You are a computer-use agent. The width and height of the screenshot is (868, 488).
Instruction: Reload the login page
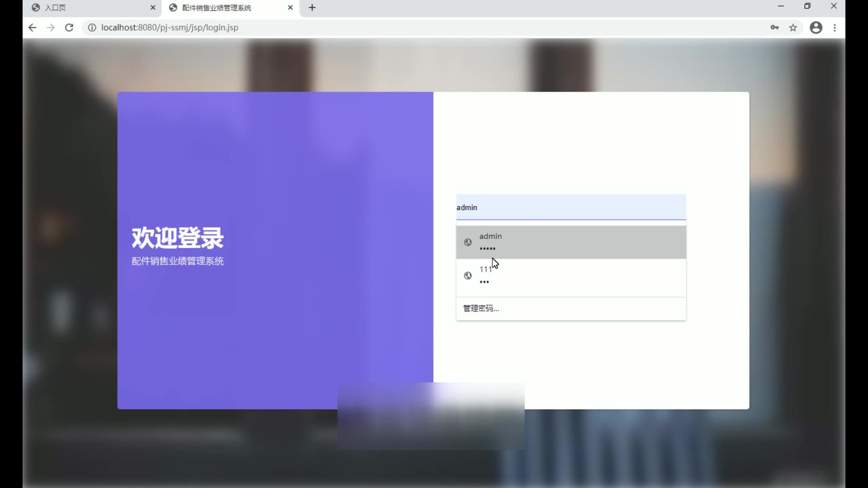[69, 28]
